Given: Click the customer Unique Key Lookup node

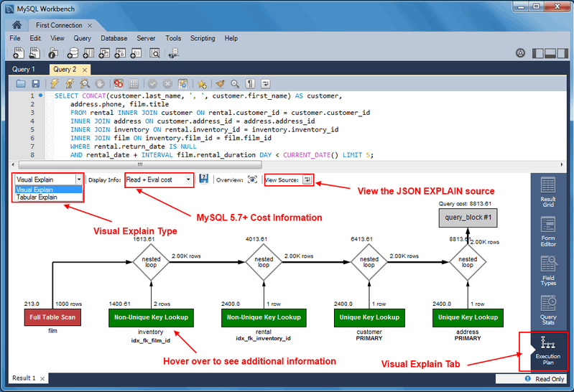Looking at the screenshot, I should coord(369,318).
